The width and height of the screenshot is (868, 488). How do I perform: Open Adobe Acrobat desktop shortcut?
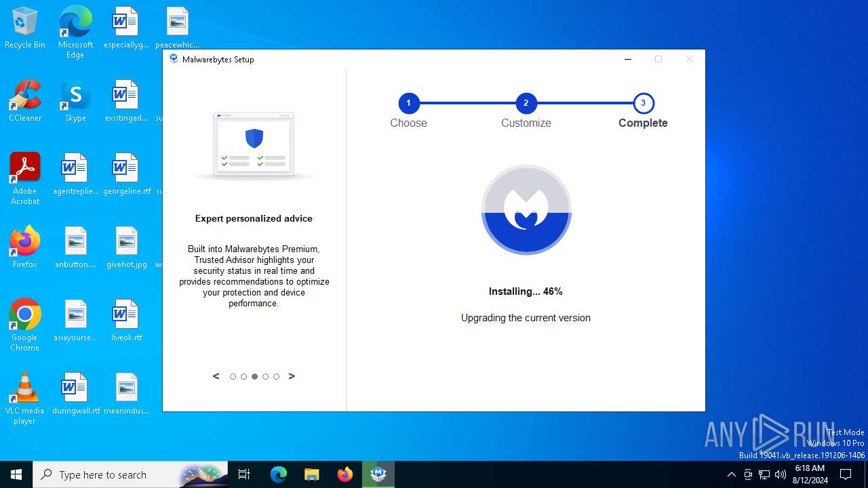(x=25, y=179)
